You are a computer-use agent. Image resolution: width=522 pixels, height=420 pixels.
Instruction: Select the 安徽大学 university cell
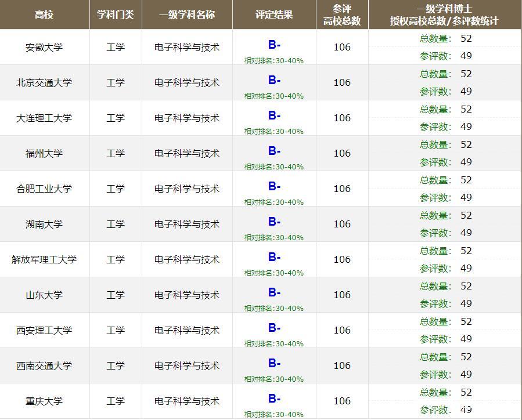pyautogui.click(x=44, y=47)
